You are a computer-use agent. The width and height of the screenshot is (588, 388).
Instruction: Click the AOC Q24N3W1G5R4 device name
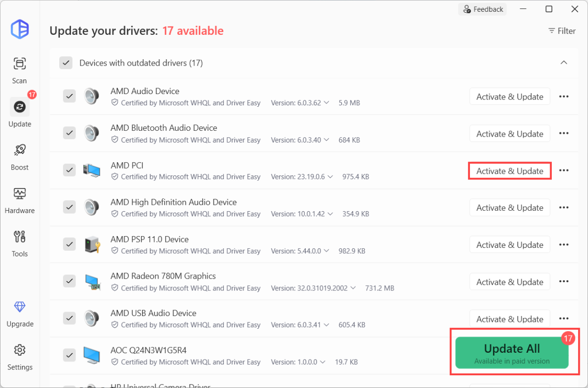(148, 350)
